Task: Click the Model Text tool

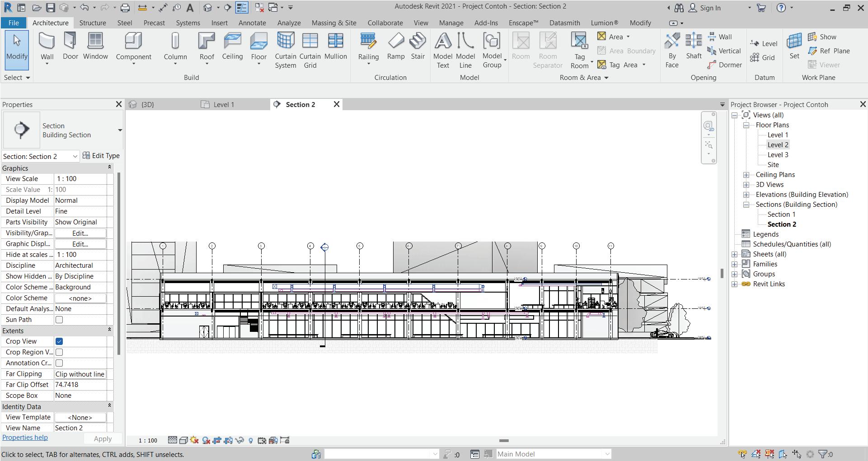Action: 443,50
